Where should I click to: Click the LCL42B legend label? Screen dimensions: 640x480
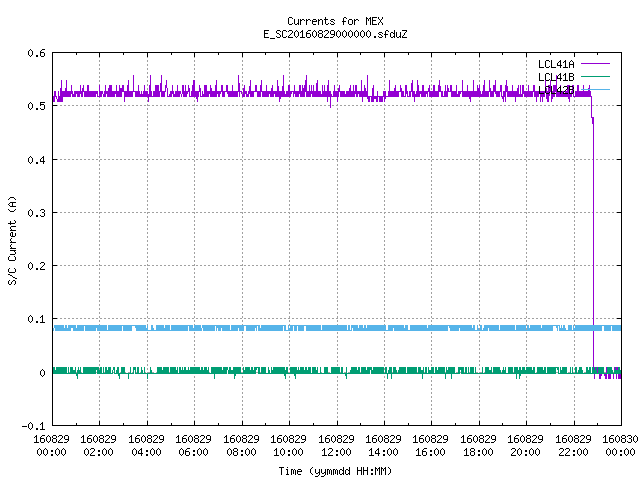[556, 90]
